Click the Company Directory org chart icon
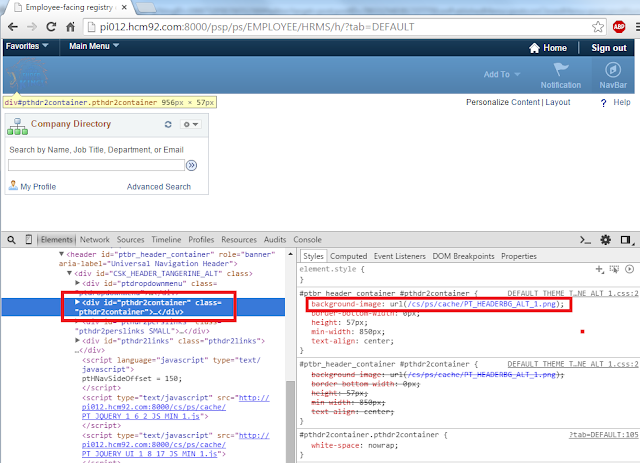 pyautogui.click(x=17, y=127)
